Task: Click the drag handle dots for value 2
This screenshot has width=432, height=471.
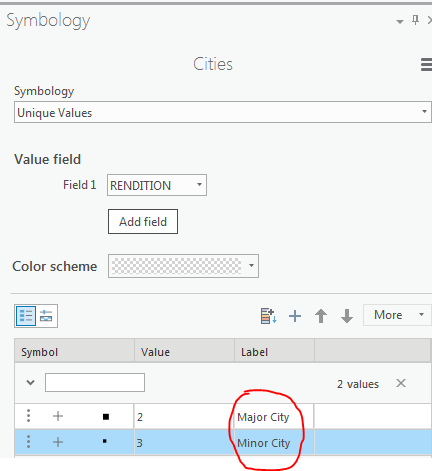Action: pos(28,416)
